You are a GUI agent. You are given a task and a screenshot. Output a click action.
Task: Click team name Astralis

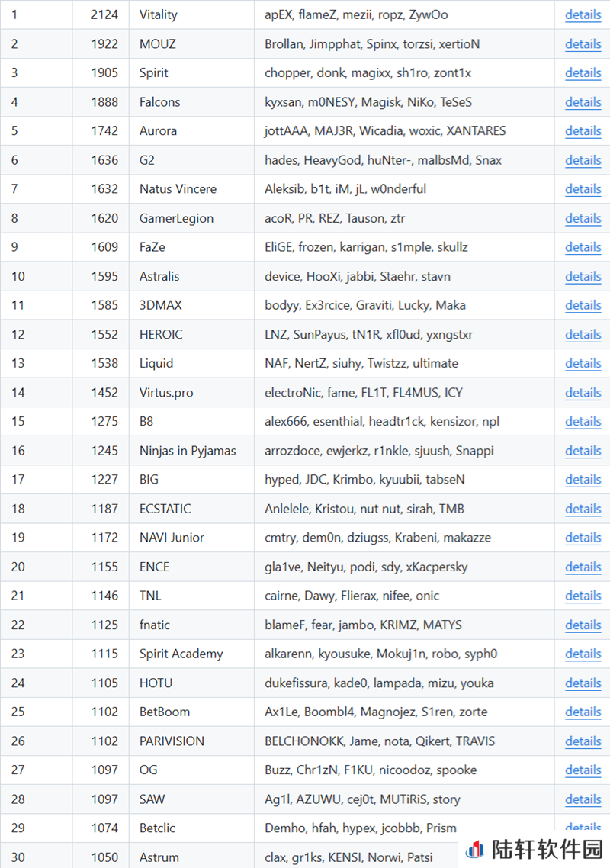coord(159,277)
